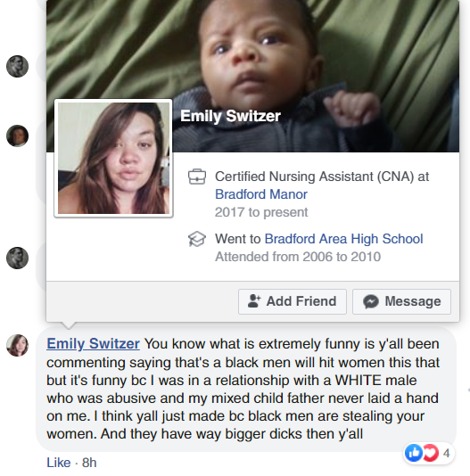Click the topmost grey avatar in left column

pyautogui.click(x=17, y=66)
